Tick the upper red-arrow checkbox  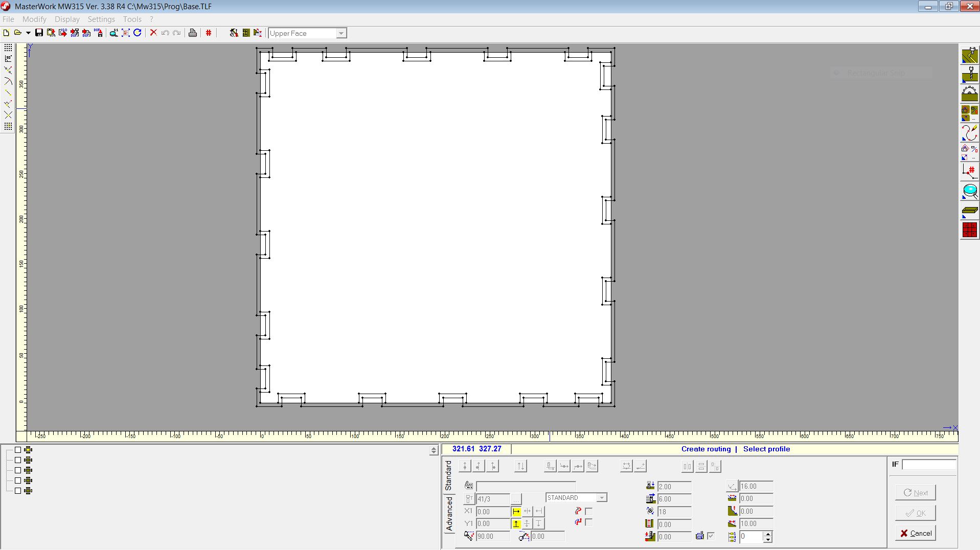[x=588, y=511]
